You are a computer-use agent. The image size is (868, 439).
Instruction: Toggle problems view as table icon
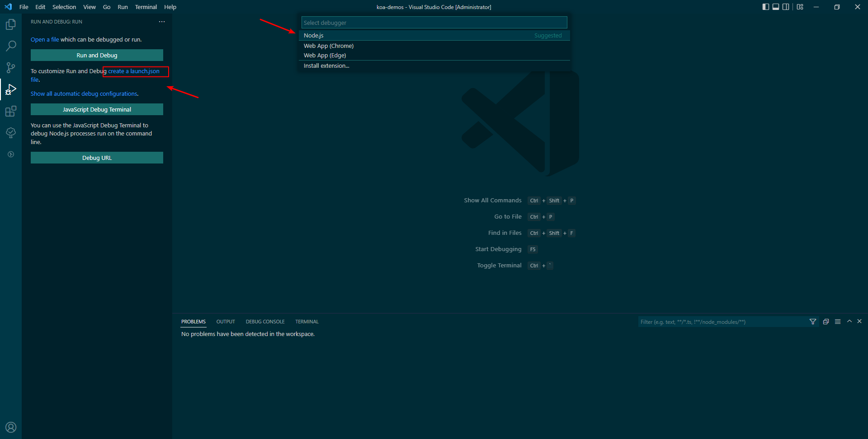[838, 322]
